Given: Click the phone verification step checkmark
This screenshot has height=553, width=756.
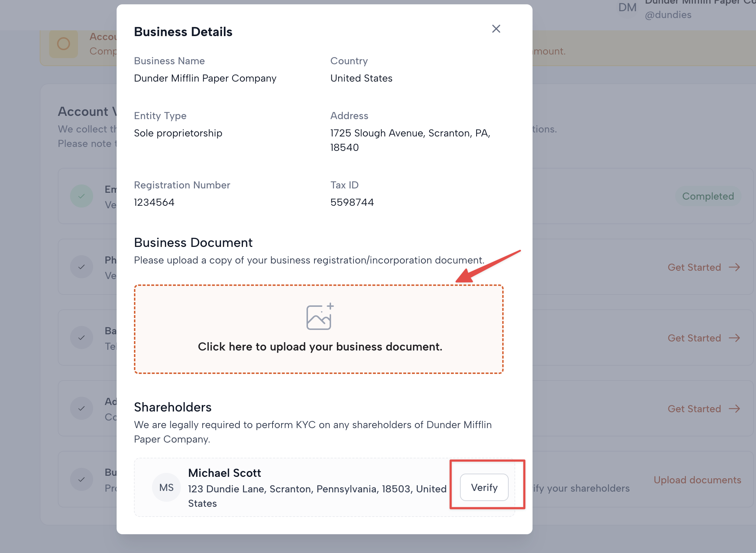Looking at the screenshot, I should (82, 267).
